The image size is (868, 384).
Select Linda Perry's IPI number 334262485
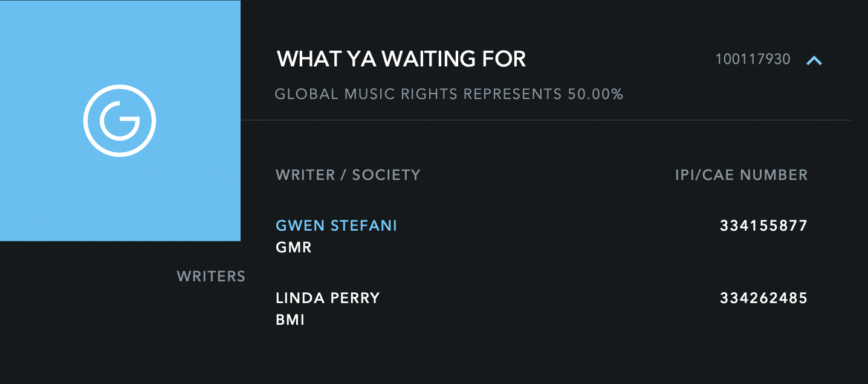click(763, 298)
